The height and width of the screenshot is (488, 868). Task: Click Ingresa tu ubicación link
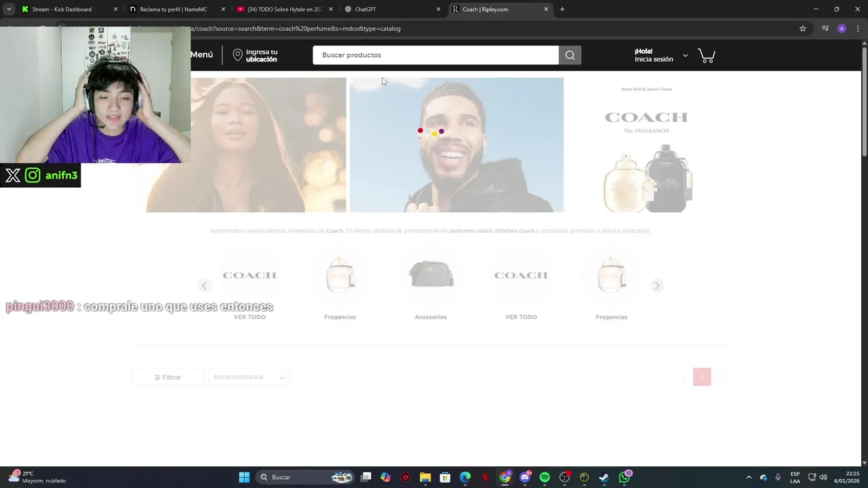262,56
